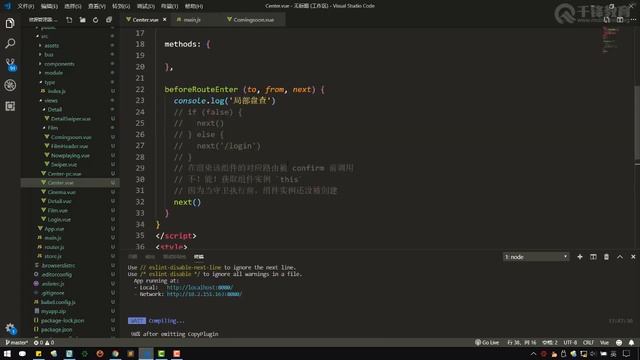Expand the assets folder
This screenshot has height=360, width=640.
tap(51, 45)
